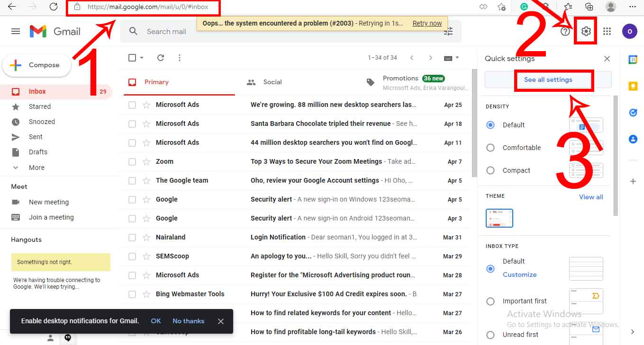
Task: Open Google Calendar in the side panel
Action: [633, 59]
